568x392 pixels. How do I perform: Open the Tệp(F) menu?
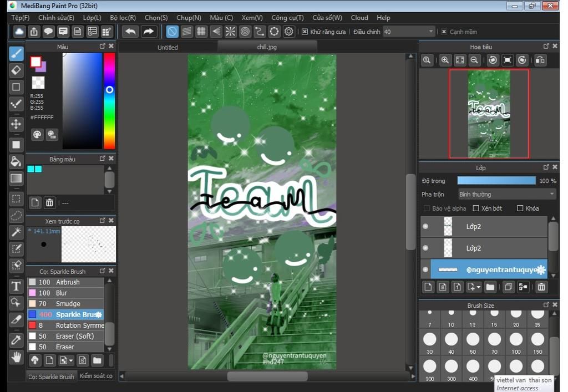pyautogui.click(x=21, y=18)
